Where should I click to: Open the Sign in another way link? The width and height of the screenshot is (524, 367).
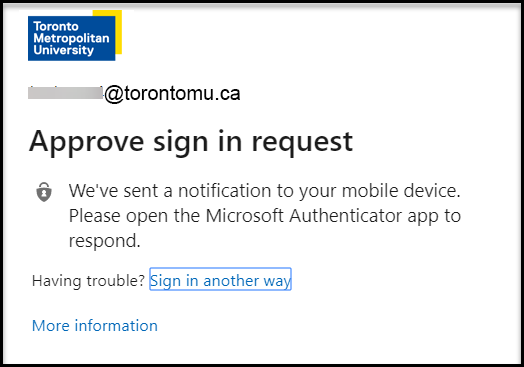pyautogui.click(x=220, y=280)
